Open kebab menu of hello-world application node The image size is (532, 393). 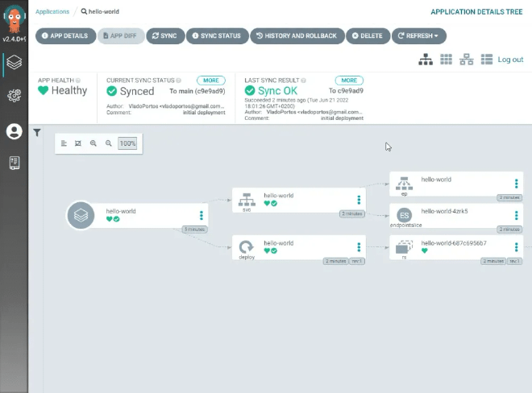tap(202, 215)
